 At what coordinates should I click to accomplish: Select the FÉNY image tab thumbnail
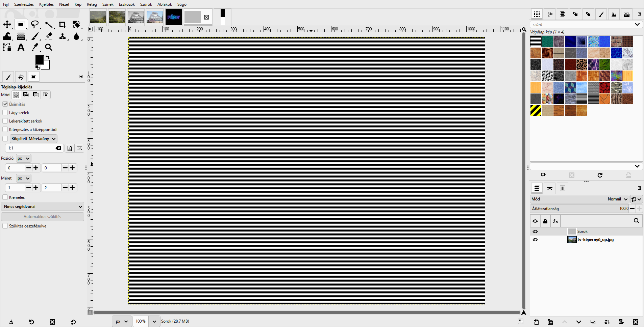pyautogui.click(x=174, y=17)
